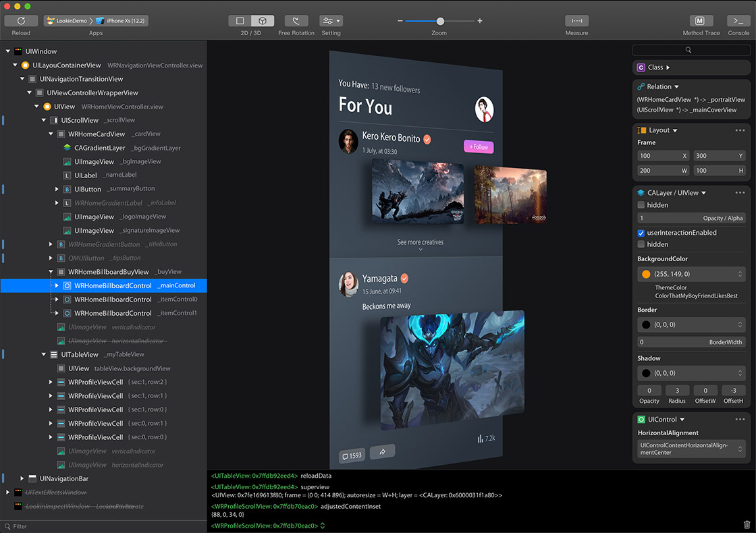Activate the Measure tool

(x=576, y=21)
